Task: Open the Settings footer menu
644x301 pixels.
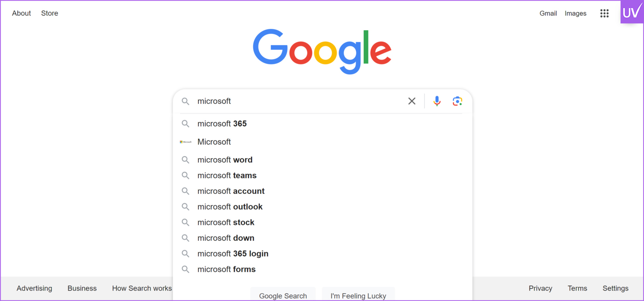Action: (615, 289)
